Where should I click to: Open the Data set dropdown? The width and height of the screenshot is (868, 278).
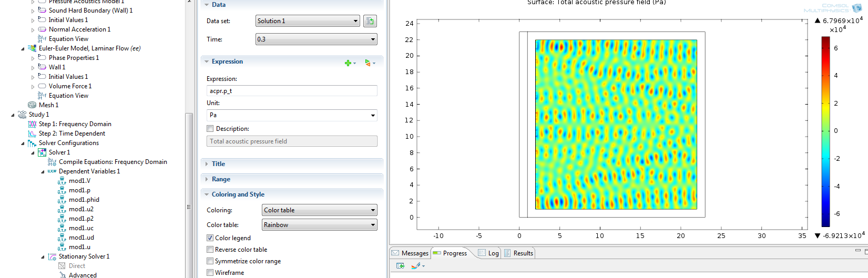point(308,21)
